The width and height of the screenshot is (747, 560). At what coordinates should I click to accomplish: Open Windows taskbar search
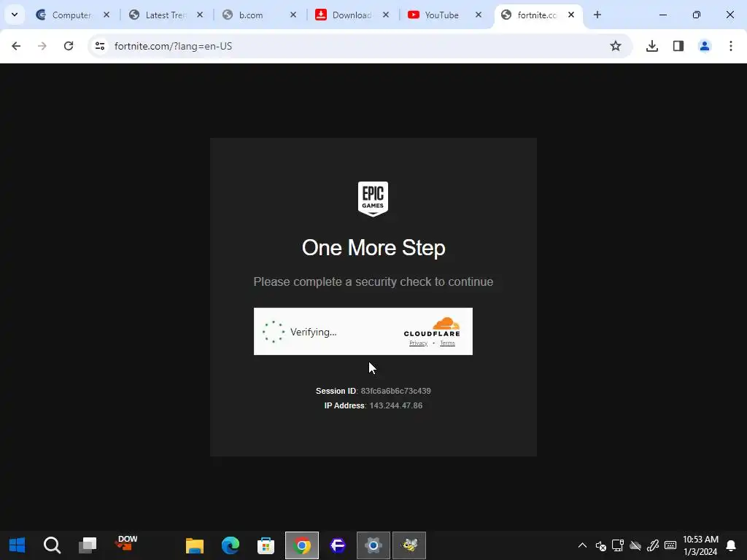(52, 545)
